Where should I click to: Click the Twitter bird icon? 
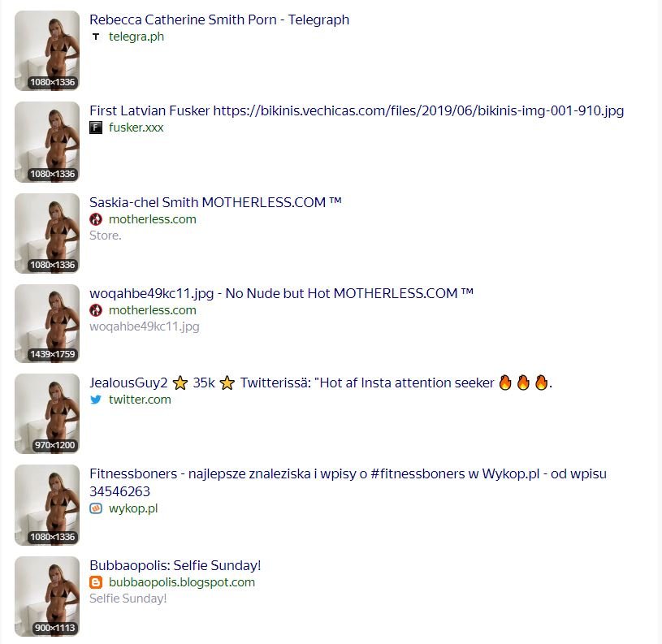(x=96, y=400)
